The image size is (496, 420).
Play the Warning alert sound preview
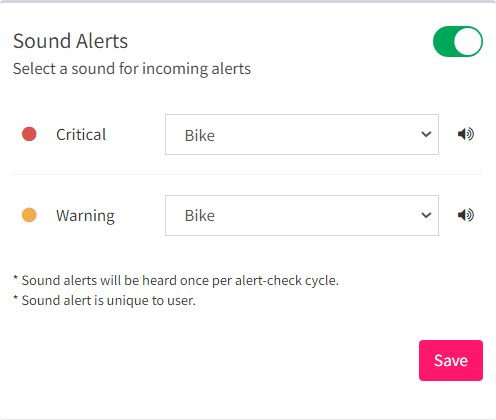466,215
